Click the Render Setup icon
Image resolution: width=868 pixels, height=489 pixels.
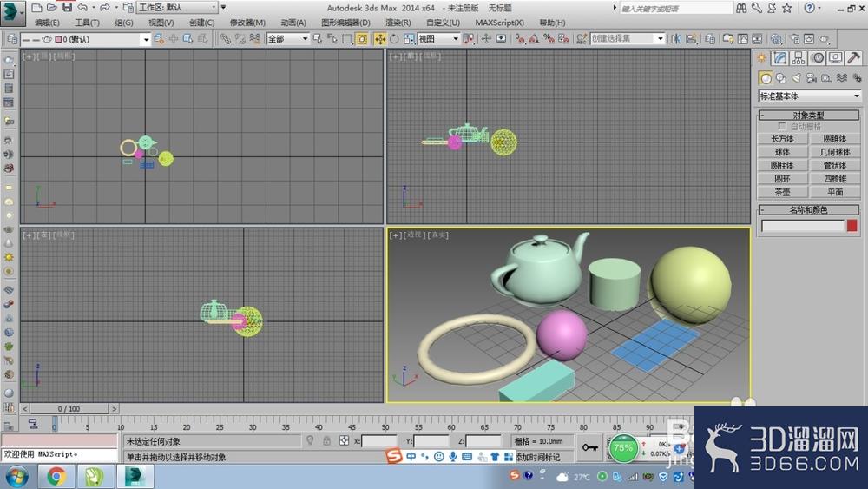794,39
